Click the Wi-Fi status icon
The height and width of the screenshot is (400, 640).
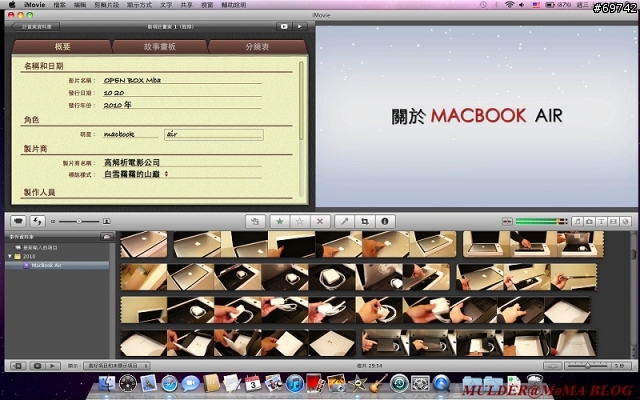pos(509,4)
